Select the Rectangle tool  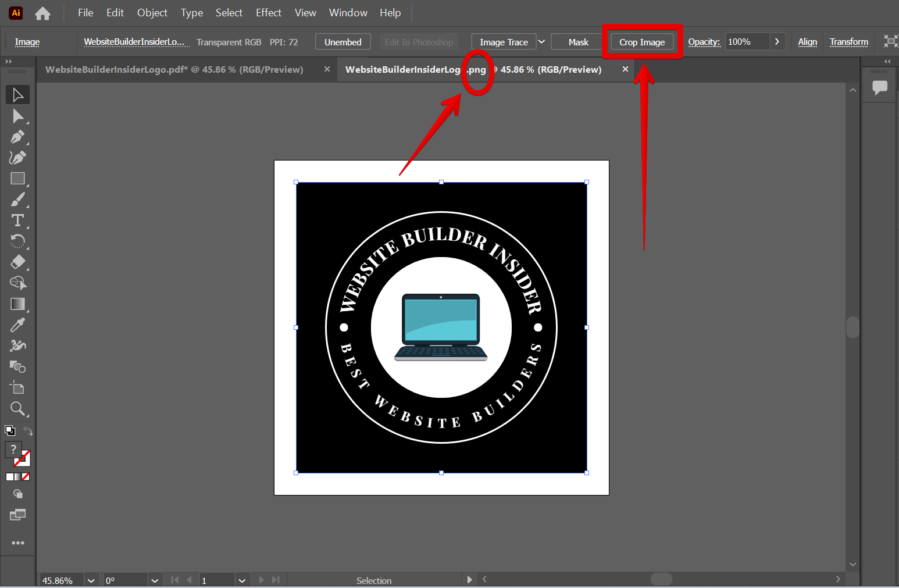17,179
